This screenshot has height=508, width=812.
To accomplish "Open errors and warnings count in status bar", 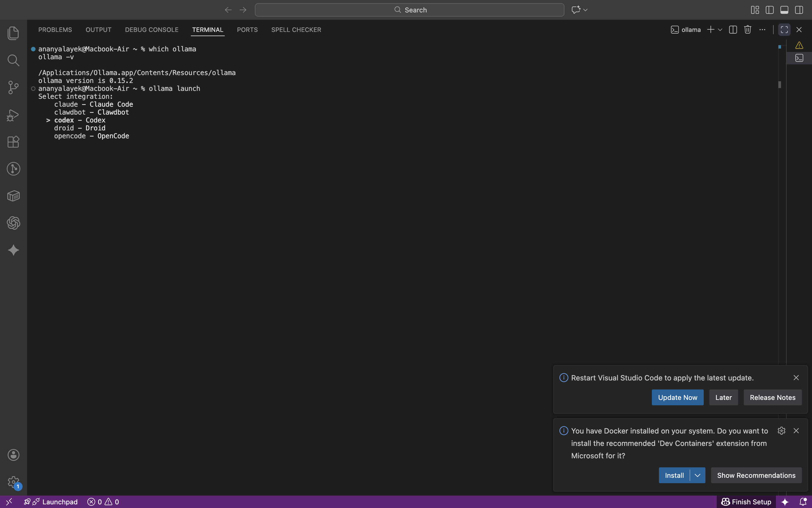I will [103, 502].
